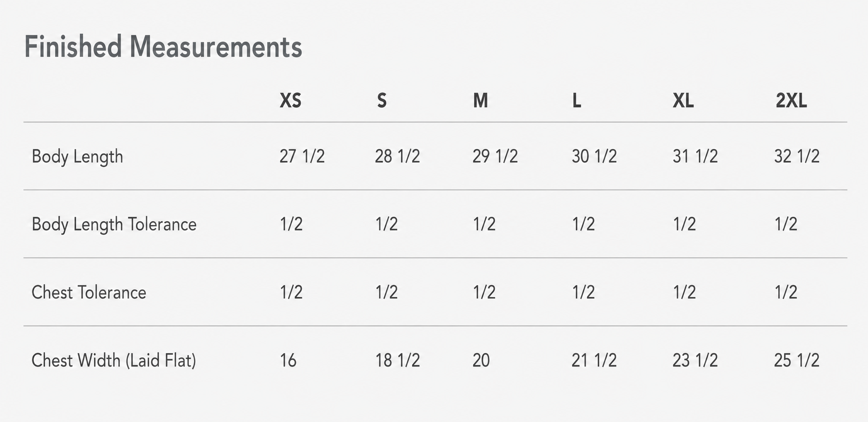Image resolution: width=868 pixels, height=422 pixels.
Task: Select the 32 1/2 body length cell
Action: pyautogui.click(x=797, y=156)
